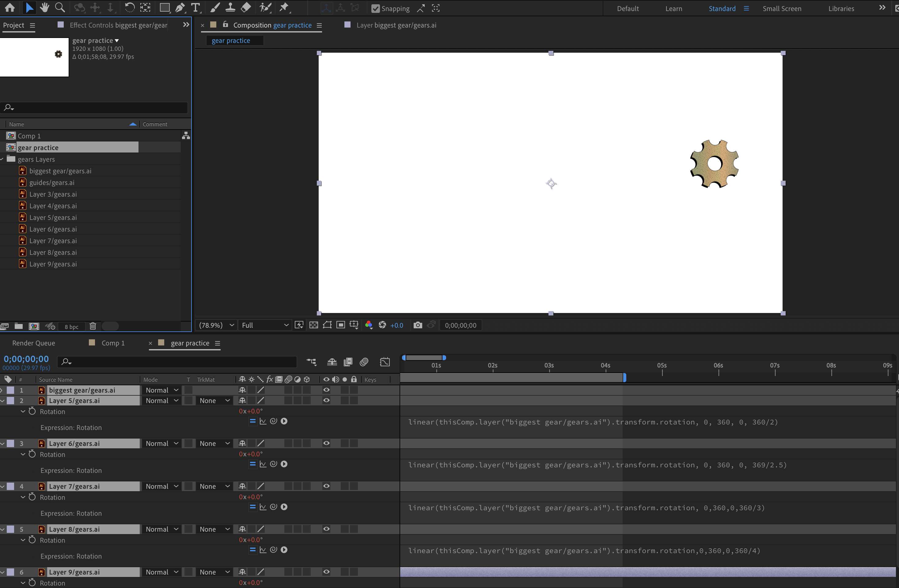Activate the Hand tool
Screen dimensions: 899x588
tap(44, 8)
